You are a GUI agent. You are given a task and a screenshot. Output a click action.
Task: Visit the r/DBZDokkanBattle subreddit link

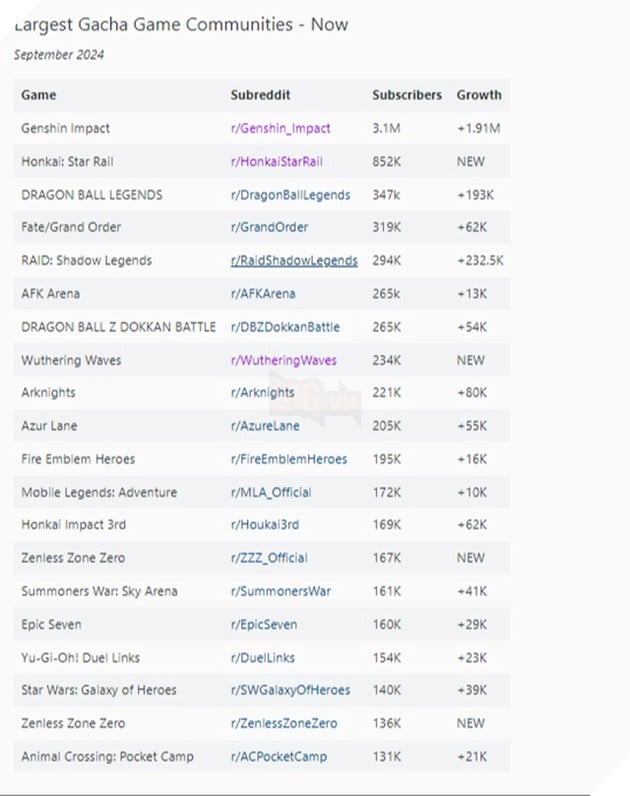point(285,327)
